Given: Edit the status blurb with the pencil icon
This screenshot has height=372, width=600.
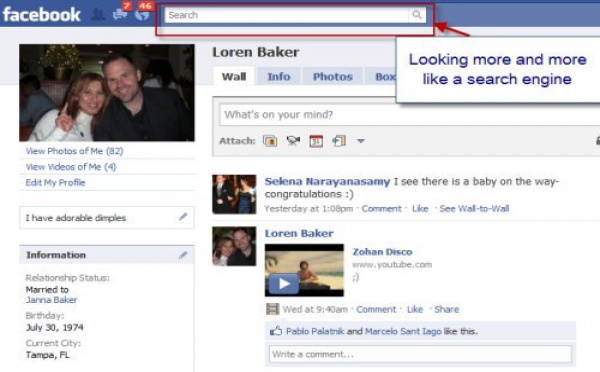Looking at the screenshot, I should [x=183, y=217].
